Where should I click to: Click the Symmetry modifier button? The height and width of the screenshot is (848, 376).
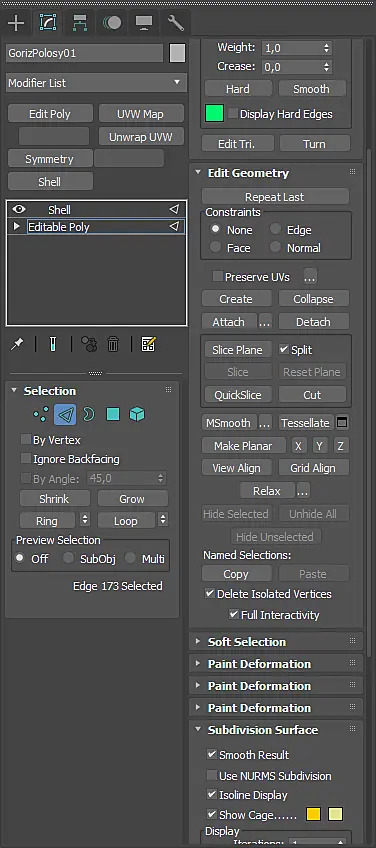coord(49,159)
